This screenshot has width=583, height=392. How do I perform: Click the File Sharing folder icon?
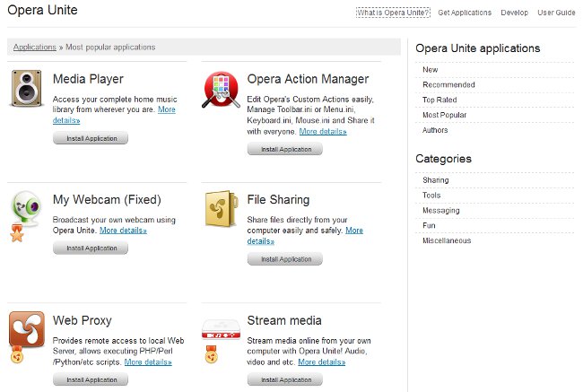(222, 209)
